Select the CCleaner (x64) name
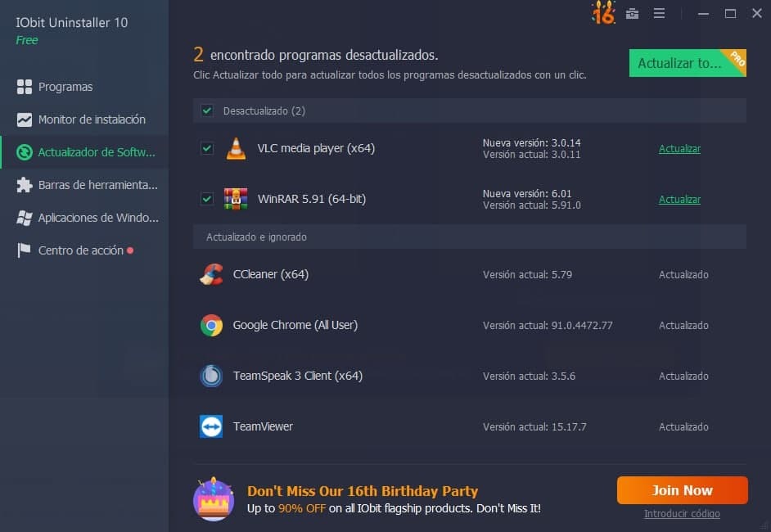Screen dimensions: 771x532 coord(271,274)
